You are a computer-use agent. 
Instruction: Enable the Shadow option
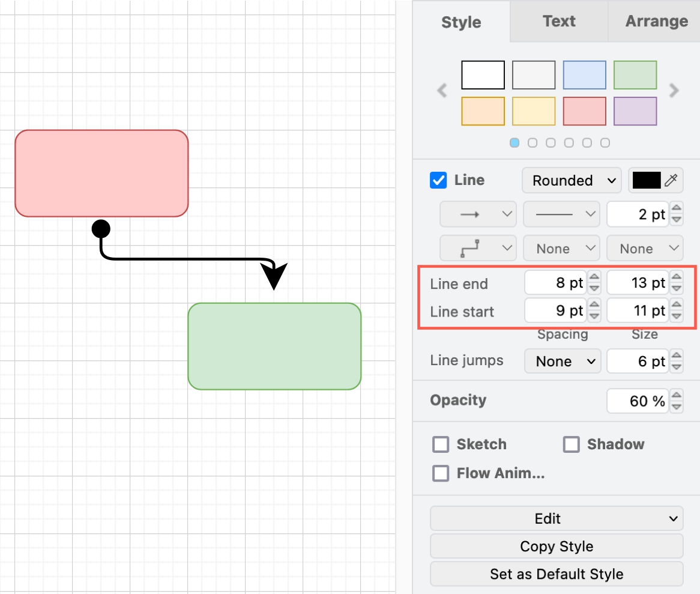tap(571, 444)
